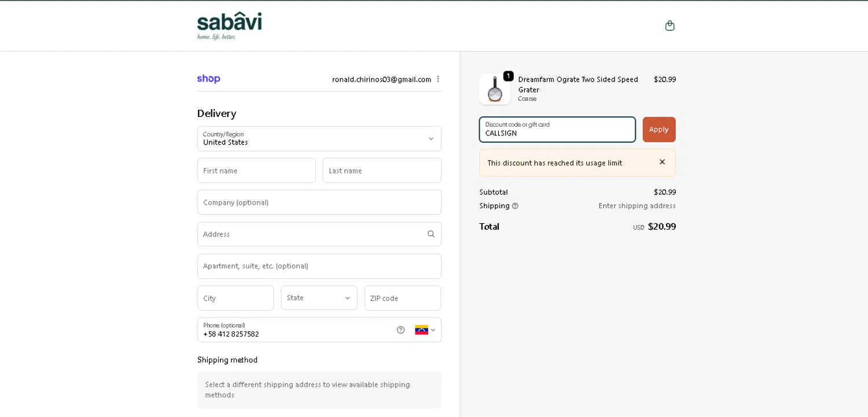The image size is (868, 417).
Task: Focus the Company (optional) field
Action: [319, 202]
